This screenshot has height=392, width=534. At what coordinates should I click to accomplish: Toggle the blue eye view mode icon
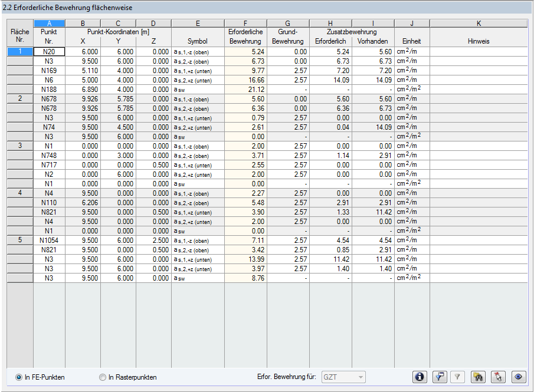[518, 377]
